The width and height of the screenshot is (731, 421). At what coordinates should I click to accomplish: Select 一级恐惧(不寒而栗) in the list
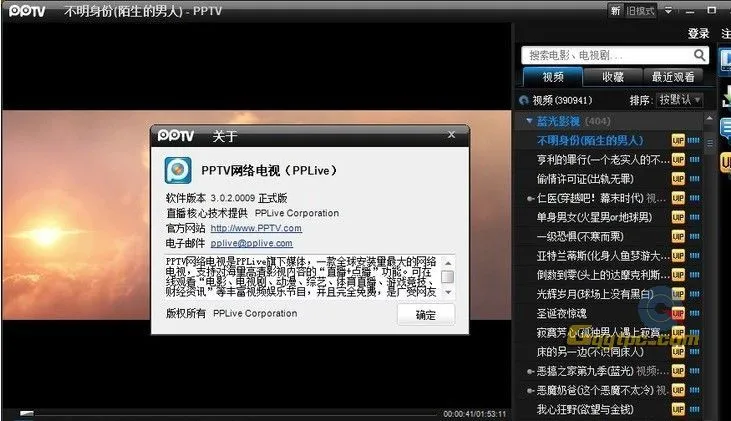click(580, 236)
